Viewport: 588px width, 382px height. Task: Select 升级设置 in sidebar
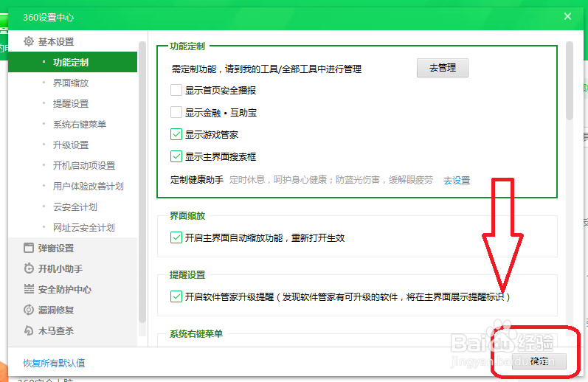(x=71, y=145)
